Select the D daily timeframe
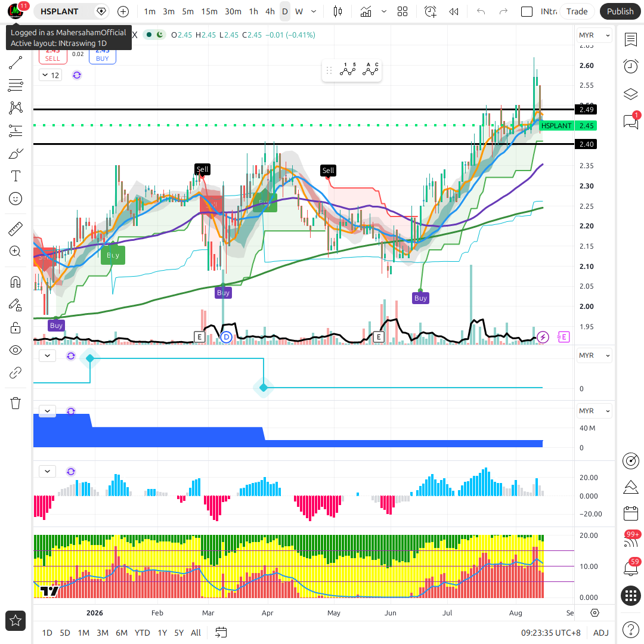Image resolution: width=644 pixels, height=644 pixels. pos(284,11)
